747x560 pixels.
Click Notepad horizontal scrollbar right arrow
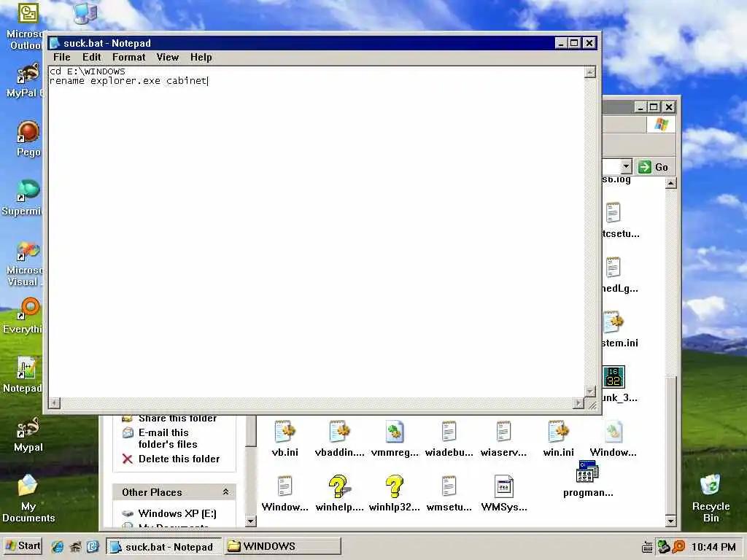tap(578, 402)
